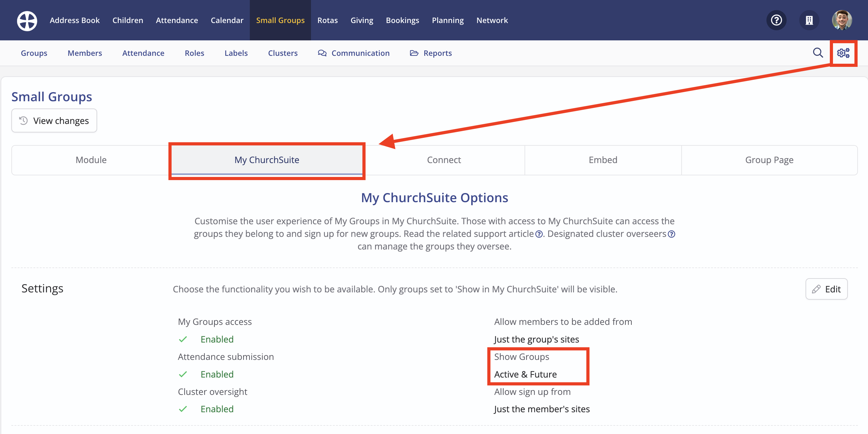Go to Groups section
Screen dimensions: 868x434
click(34, 53)
